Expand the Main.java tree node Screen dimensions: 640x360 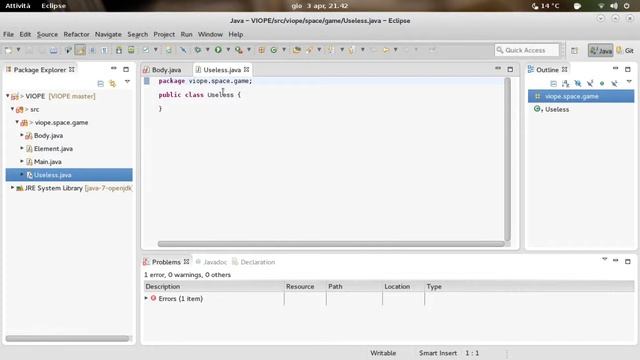point(22,161)
